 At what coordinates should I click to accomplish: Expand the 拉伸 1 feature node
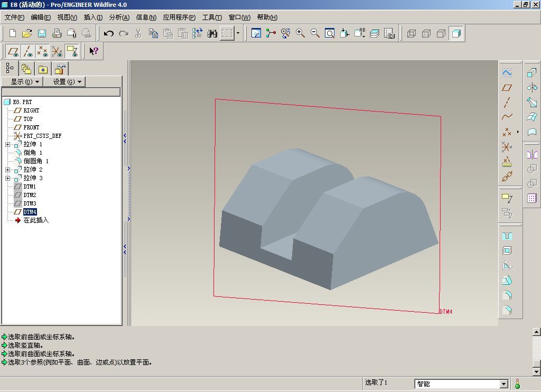point(7,144)
